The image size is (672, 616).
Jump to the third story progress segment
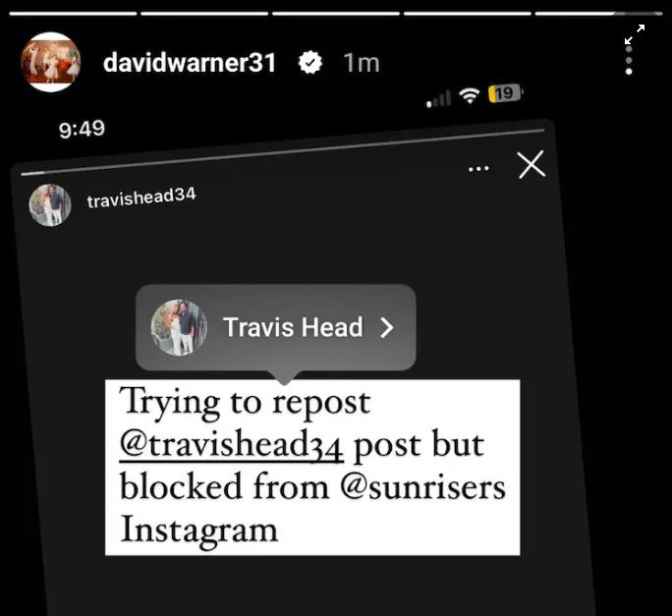pyautogui.click(x=336, y=14)
